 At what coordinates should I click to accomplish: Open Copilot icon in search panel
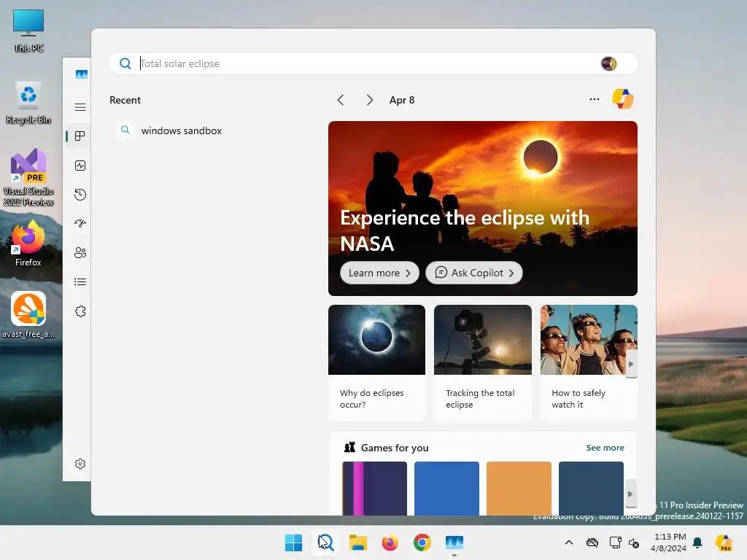click(623, 99)
